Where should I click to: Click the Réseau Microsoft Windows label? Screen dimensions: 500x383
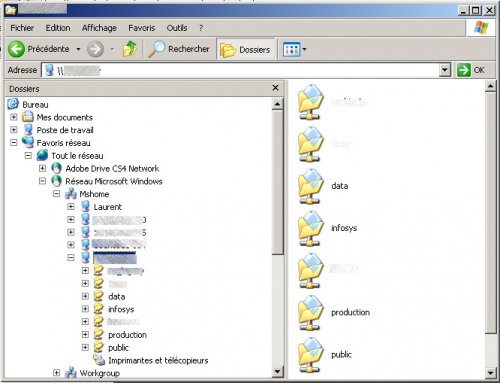[x=114, y=181]
